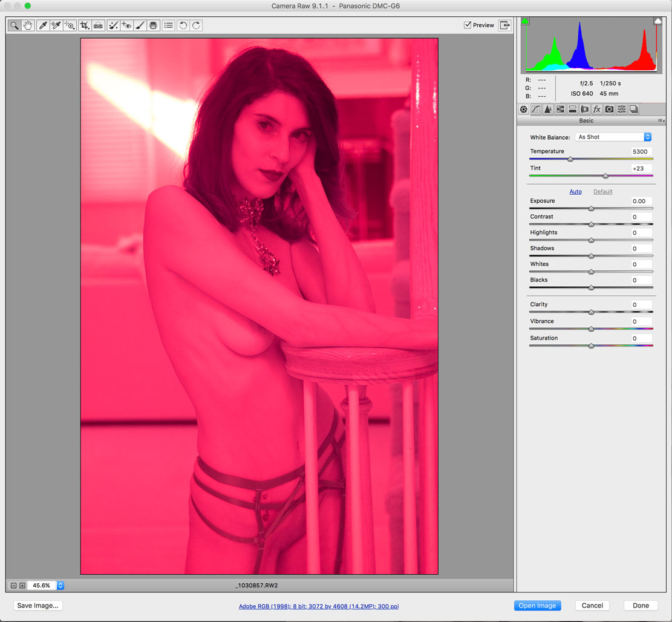The width and height of the screenshot is (672, 622).
Task: Toggle full screen mode icon
Action: coord(505,25)
